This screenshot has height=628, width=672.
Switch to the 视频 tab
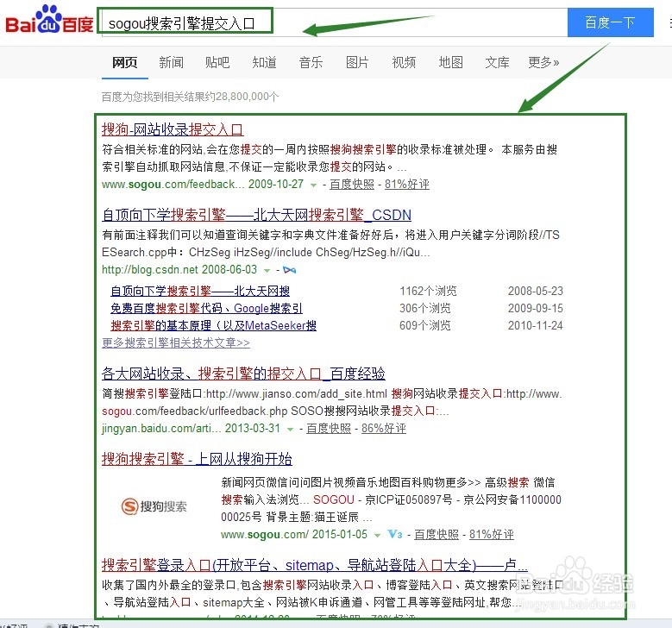pyautogui.click(x=404, y=63)
